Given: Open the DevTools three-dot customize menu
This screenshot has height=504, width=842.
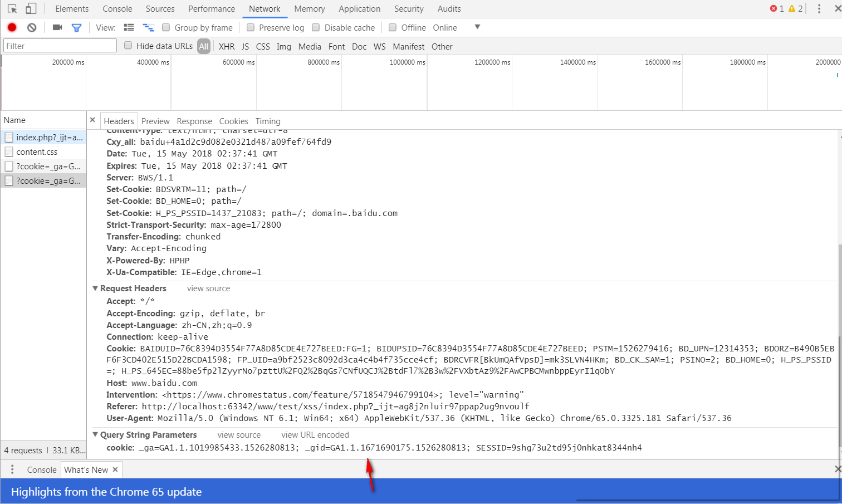Looking at the screenshot, I should (x=819, y=9).
